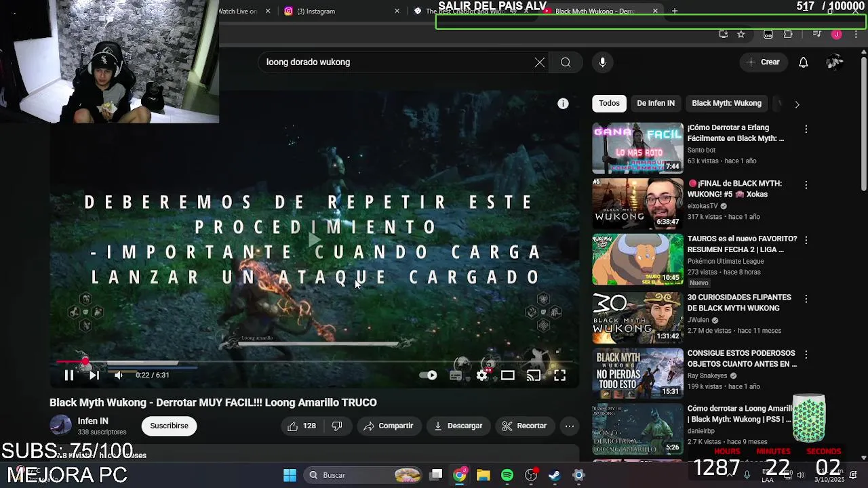The image size is (868, 488).
Task: Open Xokas 6:38:47 video thumbnail
Action: pyautogui.click(x=637, y=203)
